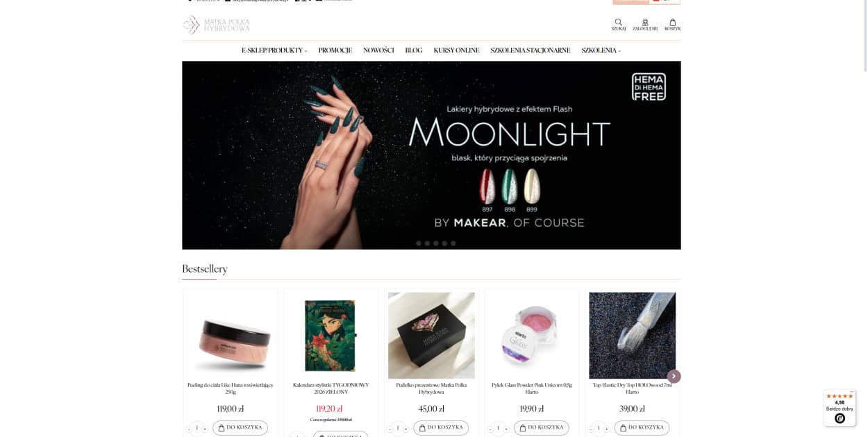Image resolution: width=868 pixels, height=437 pixels.
Task: Click the Zaloguj się account icon
Action: [645, 24]
